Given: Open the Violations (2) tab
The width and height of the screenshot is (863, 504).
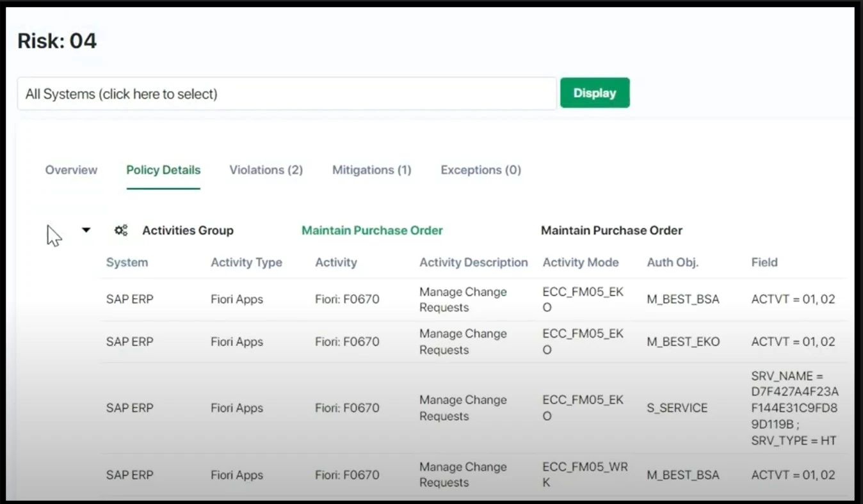Looking at the screenshot, I should click(266, 169).
